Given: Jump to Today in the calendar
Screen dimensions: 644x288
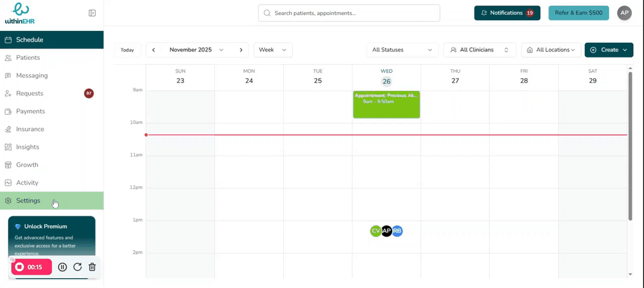Looking at the screenshot, I should pos(127,50).
